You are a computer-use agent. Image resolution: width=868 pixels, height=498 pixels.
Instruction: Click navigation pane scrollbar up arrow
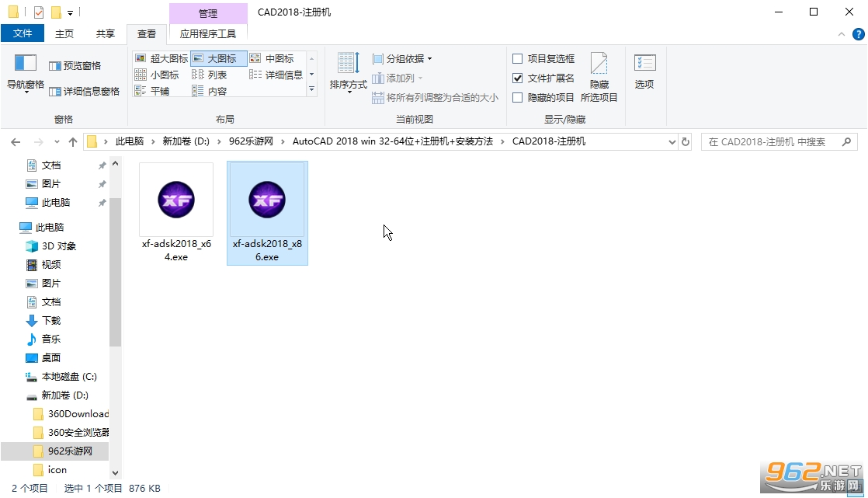pyautogui.click(x=115, y=163)
